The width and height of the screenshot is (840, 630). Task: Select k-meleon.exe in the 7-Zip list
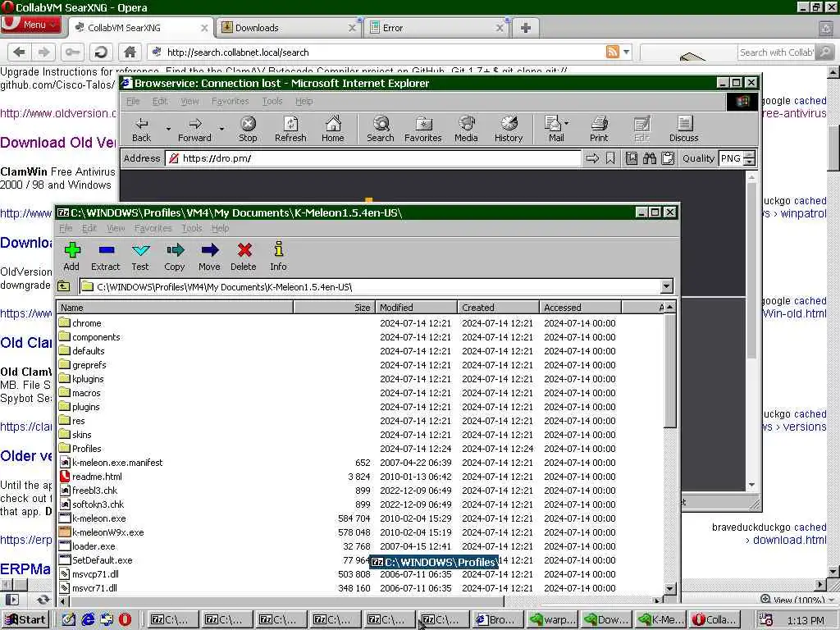point(99,518)
